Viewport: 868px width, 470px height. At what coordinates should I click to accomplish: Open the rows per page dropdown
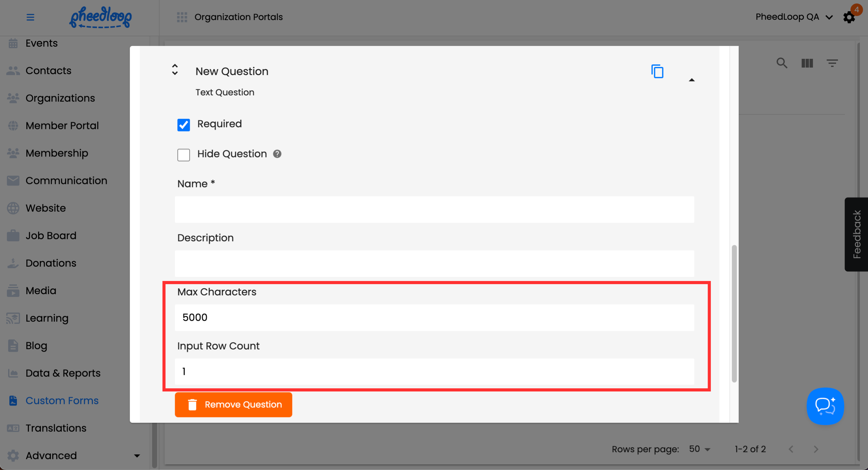pos(700,449)
